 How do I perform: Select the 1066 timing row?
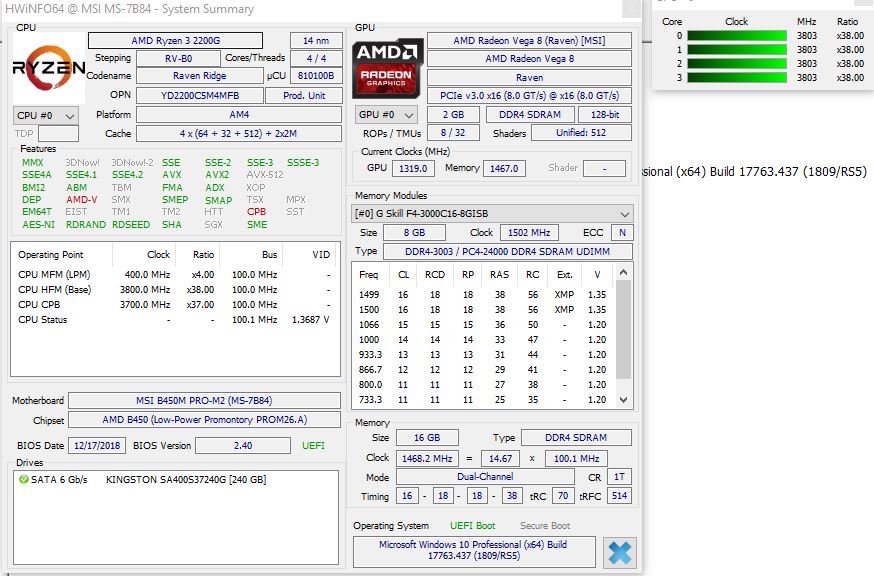(484, 325)
